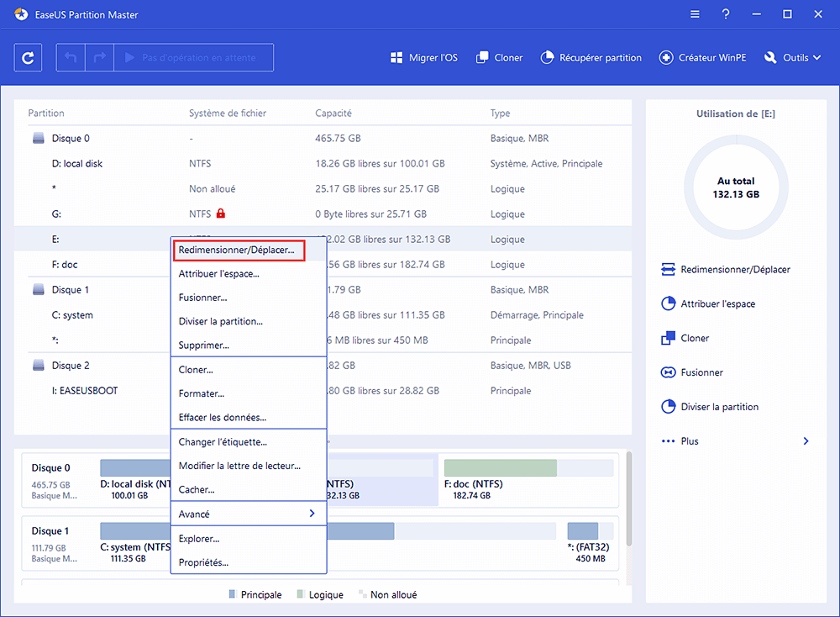Click the F: doc (NTFS) block in disk map
This screenshot has height=617, width=840.
pos(528,479)
